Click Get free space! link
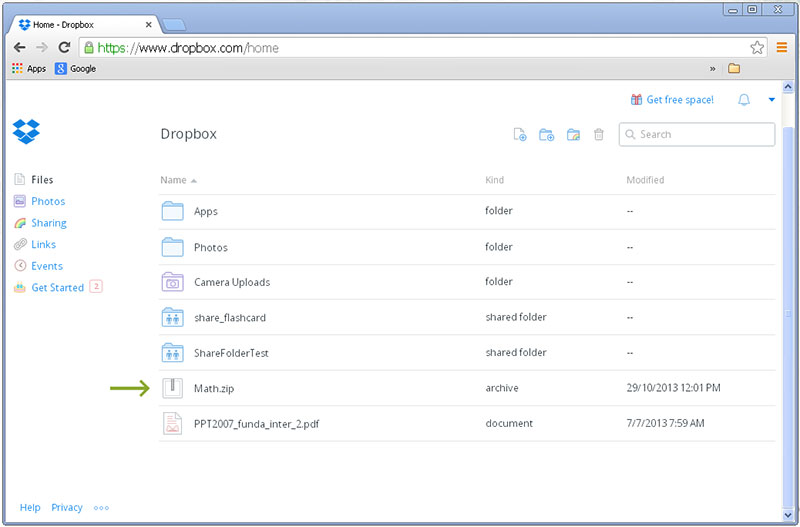Image resolution: width=800 pixels, height=527 pixels. (680, 99)
